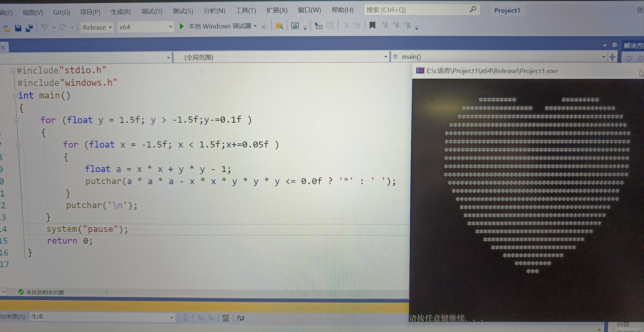The width and height of the screenshot is (644, 332).
Task: Open the 生成 output source dropdown
Action: (x=171, y=317)
